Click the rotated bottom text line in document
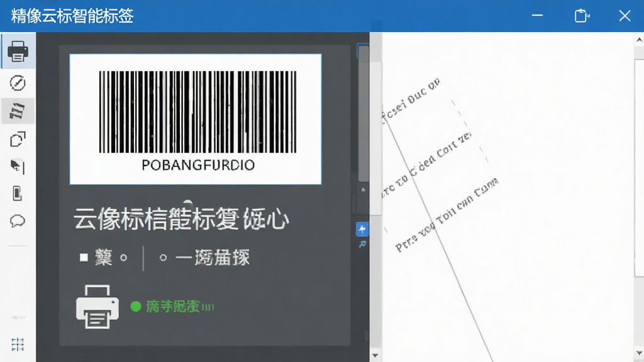 [447, 214]
